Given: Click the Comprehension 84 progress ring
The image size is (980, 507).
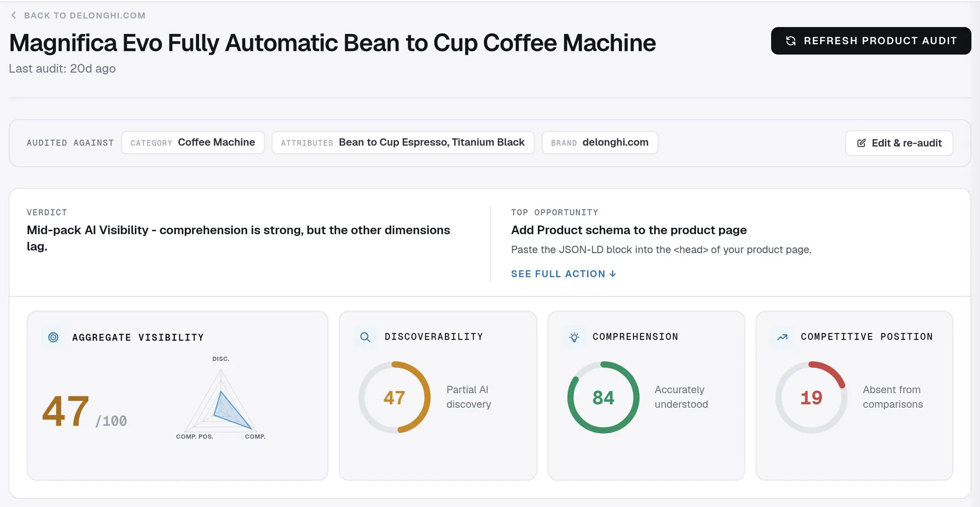Looking at the screenshot, I should (x=603, y=397).
